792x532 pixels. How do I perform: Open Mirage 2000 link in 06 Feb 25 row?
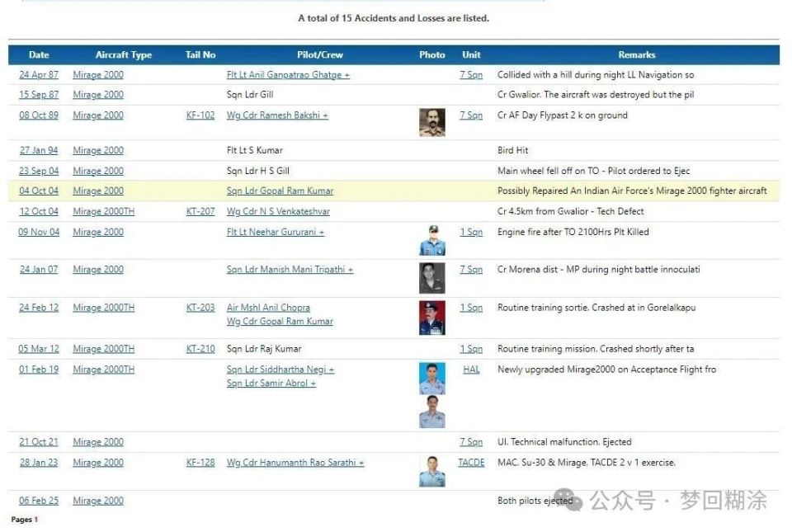pos(98,501)
